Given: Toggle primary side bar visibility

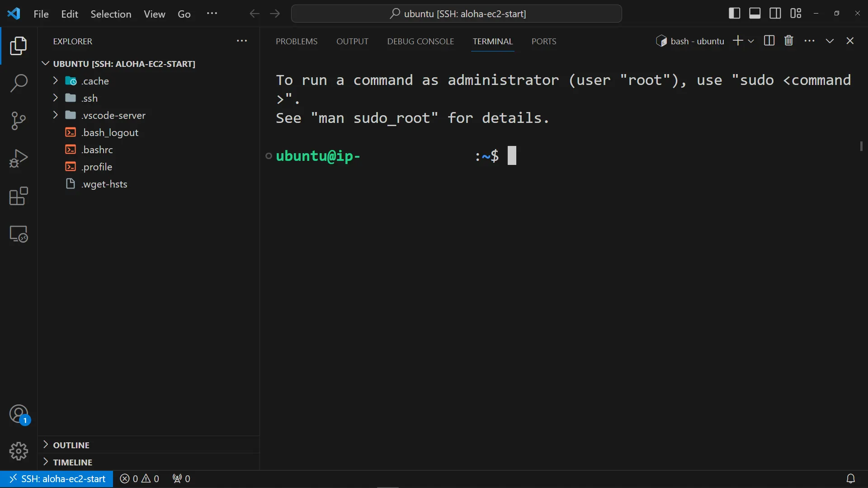Looking at the screenshot, I should click(734, 14).
